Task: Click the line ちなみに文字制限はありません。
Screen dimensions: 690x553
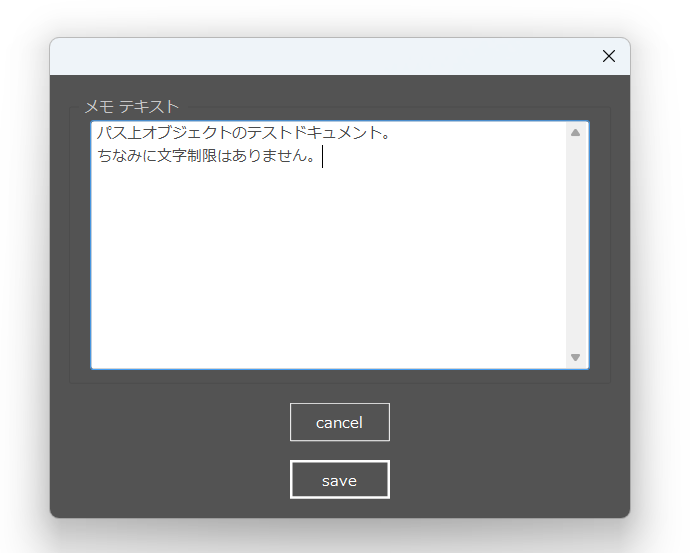Action: pyautogui.click(x=206, y=156)
